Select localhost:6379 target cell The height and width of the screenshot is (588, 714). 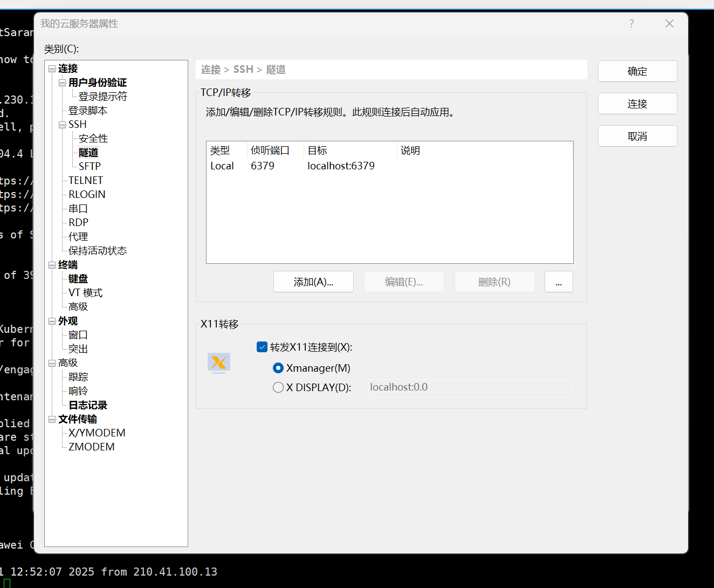click(x=341, y=166)
